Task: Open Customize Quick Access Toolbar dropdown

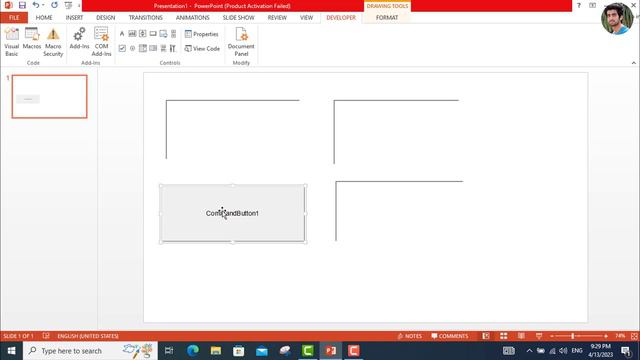Action: pyautogui.click(x=79, y=5)
